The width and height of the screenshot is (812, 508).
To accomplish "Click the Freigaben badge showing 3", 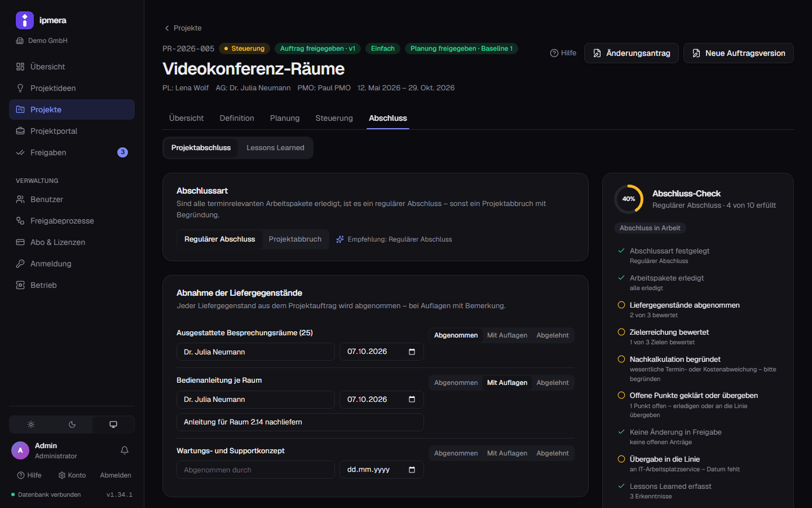I will (x=122, y=152).
